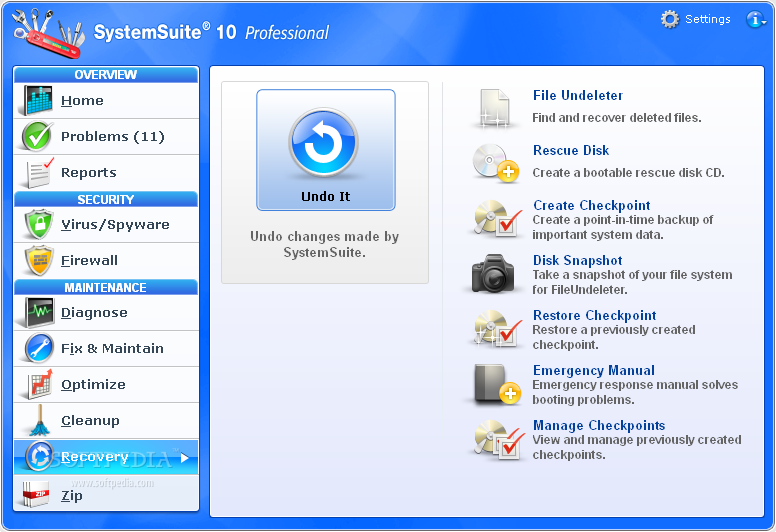This screenshot has height=532, width=776.
Task: Open the Problems (11) menu item
Action: click(x=106, y=137)
